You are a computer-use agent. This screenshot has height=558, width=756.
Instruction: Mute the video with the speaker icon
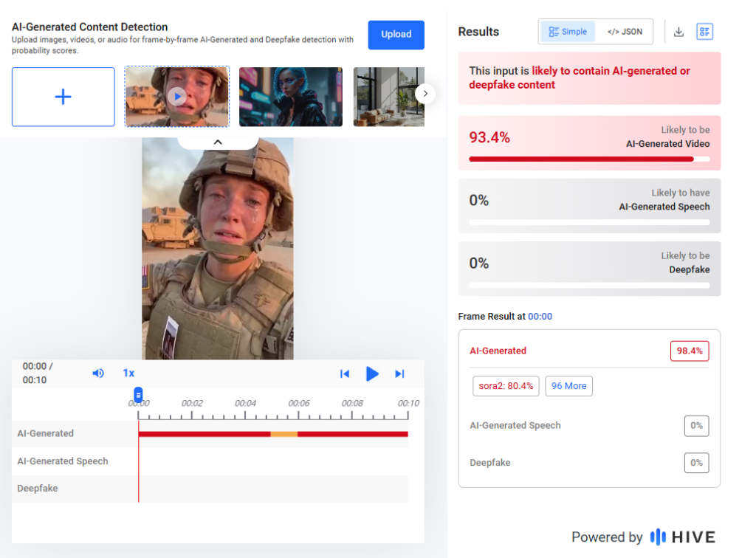click(x=97, y=373)
